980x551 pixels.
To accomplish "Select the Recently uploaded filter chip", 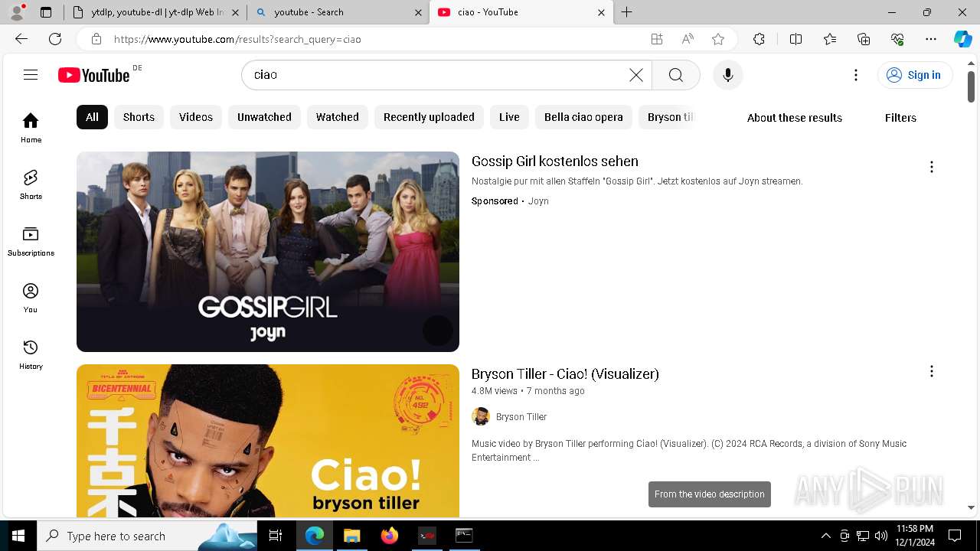I will tap(429, 117).
